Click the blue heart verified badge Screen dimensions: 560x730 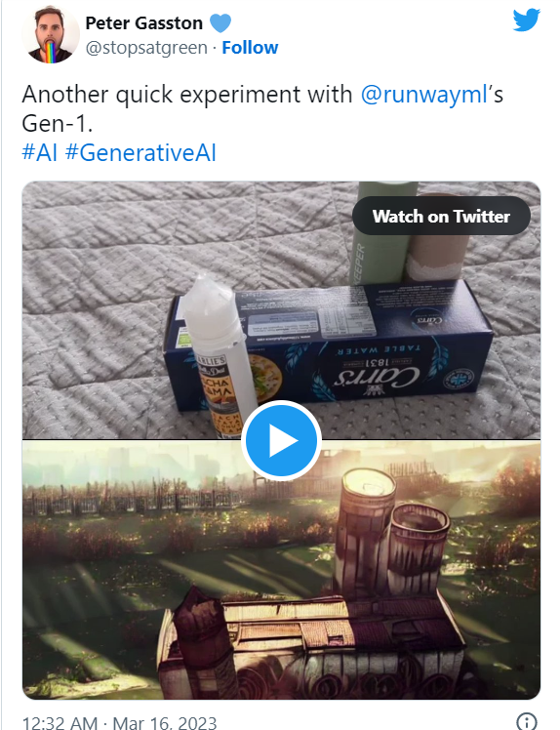pos(220,23)
